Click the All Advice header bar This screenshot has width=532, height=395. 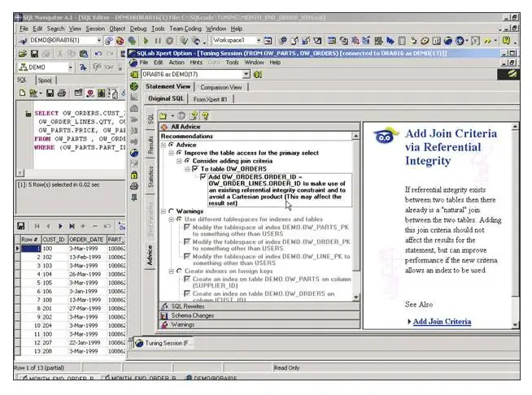point(259,127)
